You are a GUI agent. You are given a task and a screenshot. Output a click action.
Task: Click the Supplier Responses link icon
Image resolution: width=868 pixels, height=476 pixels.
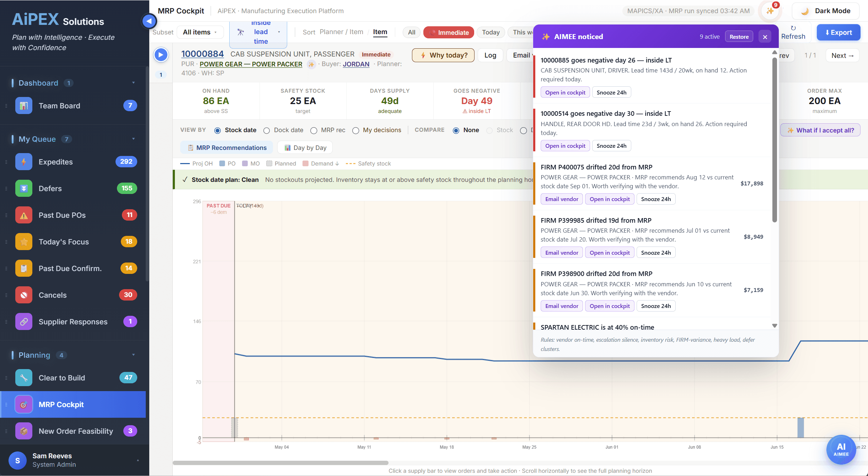[x=24, y=321]
